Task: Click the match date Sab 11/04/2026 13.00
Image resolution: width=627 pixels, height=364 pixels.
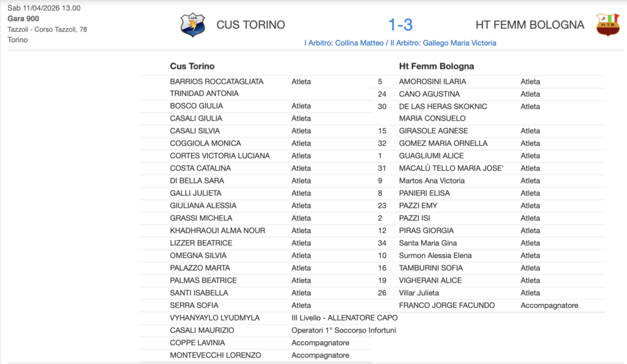Action: pyautogui.click(x=43, y=8)
